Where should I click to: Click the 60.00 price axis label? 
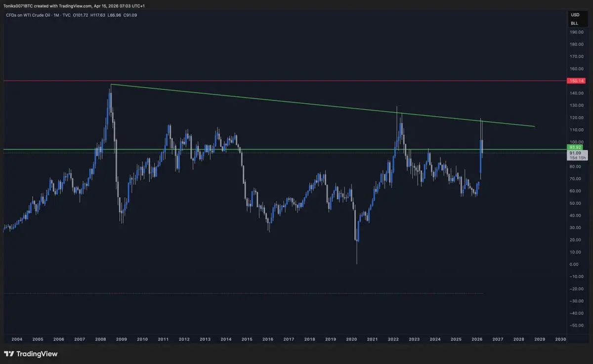coord(576,191)
